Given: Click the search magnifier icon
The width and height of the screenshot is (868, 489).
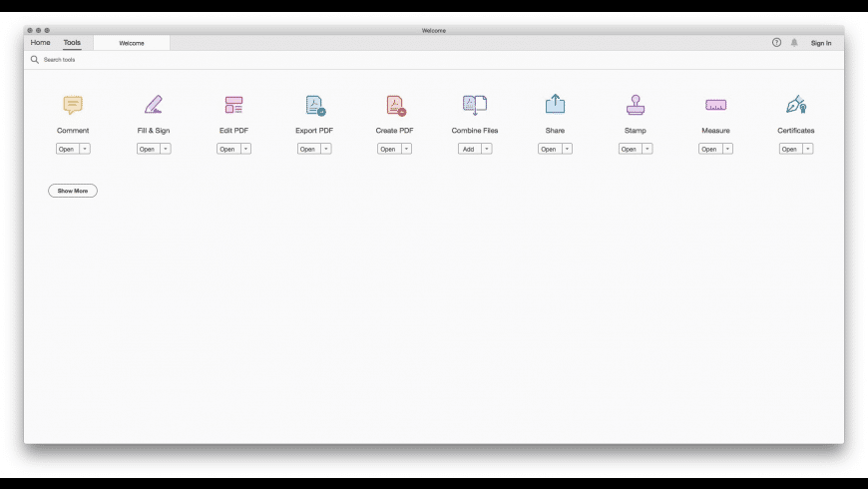Looking at the screenshot, I should 34,59.
